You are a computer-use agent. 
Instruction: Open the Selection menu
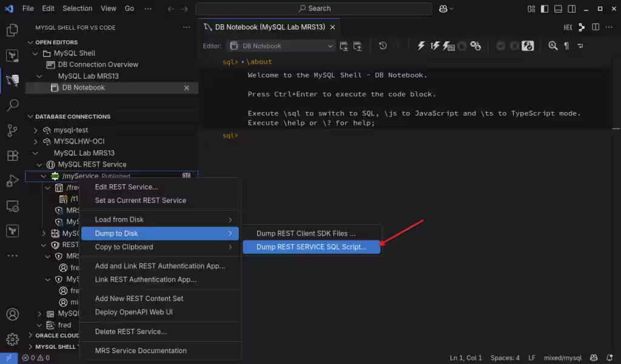(x=77, y=8)
